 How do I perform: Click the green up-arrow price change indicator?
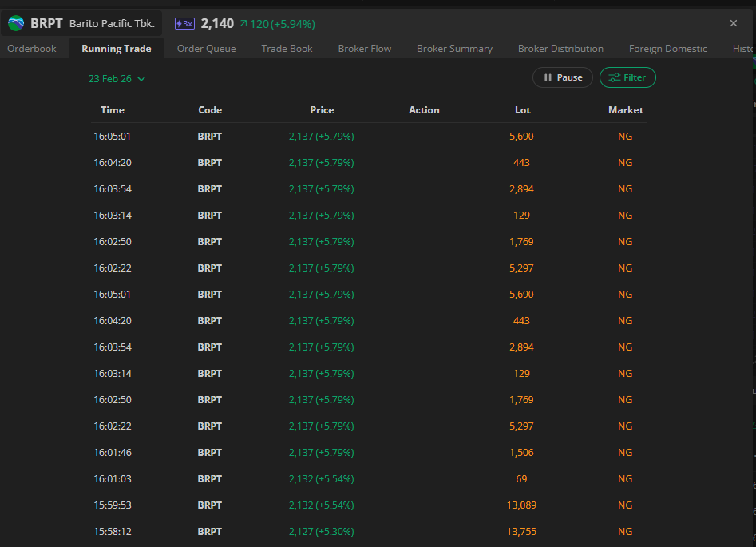(x=243, y=24)
